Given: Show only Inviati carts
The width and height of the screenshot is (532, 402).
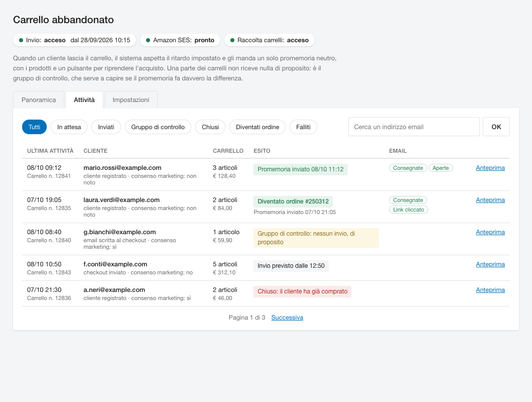Looking at the screenshot, I should [x=106, y=127].
